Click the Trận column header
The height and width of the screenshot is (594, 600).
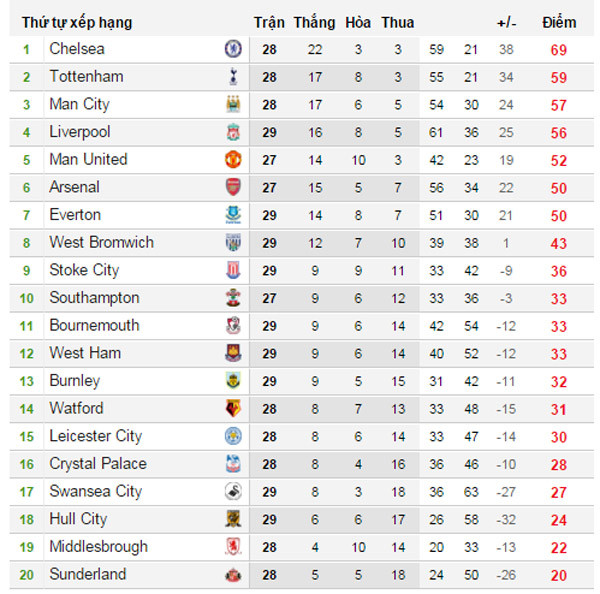pos(269,22)
